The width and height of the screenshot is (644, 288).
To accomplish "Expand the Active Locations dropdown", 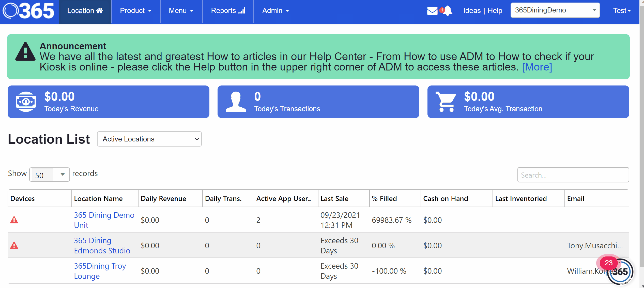I will (x=149, y=139).
